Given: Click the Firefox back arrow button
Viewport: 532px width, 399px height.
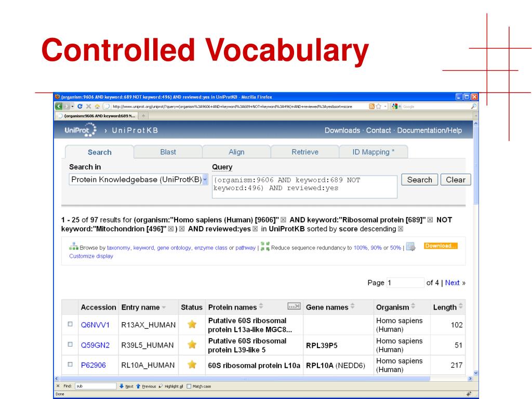Looking at the screenshot, I should tap(59, 107).
